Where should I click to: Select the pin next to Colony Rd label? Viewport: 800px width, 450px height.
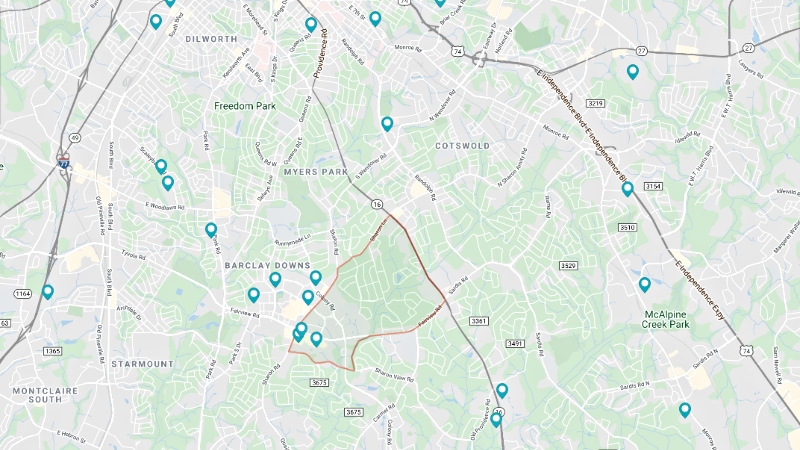tap(308, 297)
